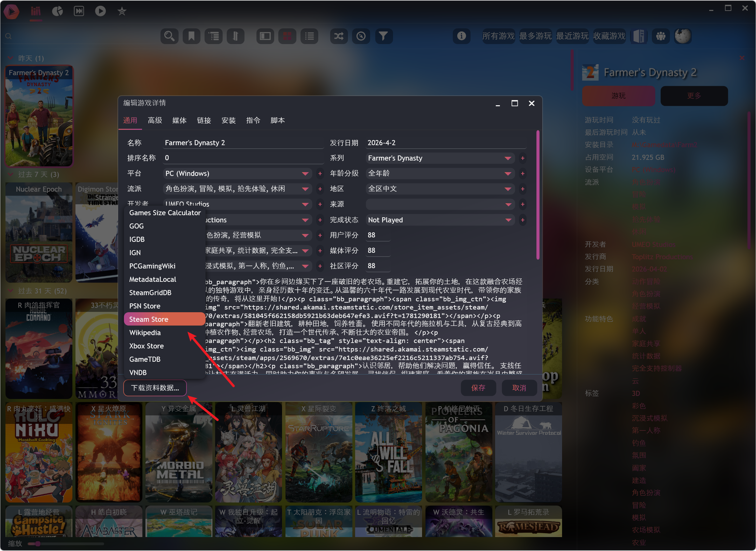Screen dimensions: 756x551
Task: Click the fast-forward boxed sidebar icon
Action: point(79,11)
